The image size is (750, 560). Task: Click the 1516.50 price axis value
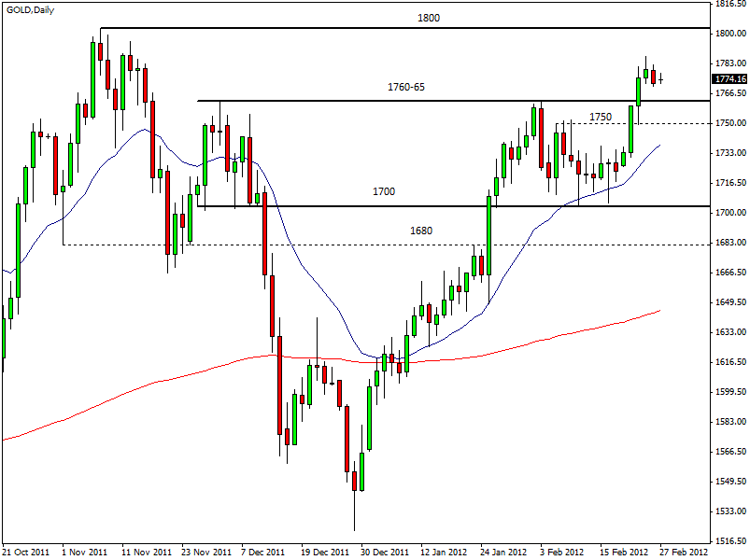click(x=729, y=540)
